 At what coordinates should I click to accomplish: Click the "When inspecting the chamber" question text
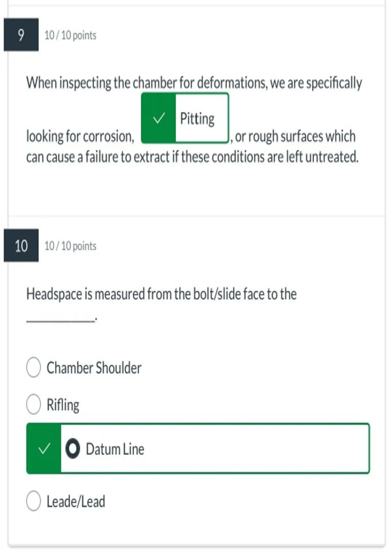click(194, 83)
